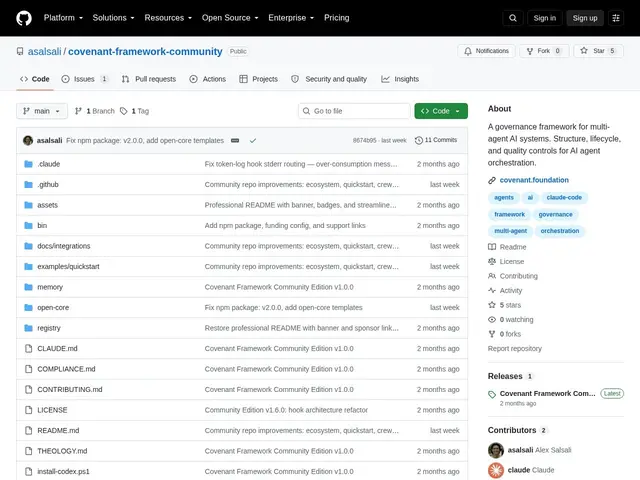View the commit status check mark
This screenshot has width=640, height=480.
[253, 140]
